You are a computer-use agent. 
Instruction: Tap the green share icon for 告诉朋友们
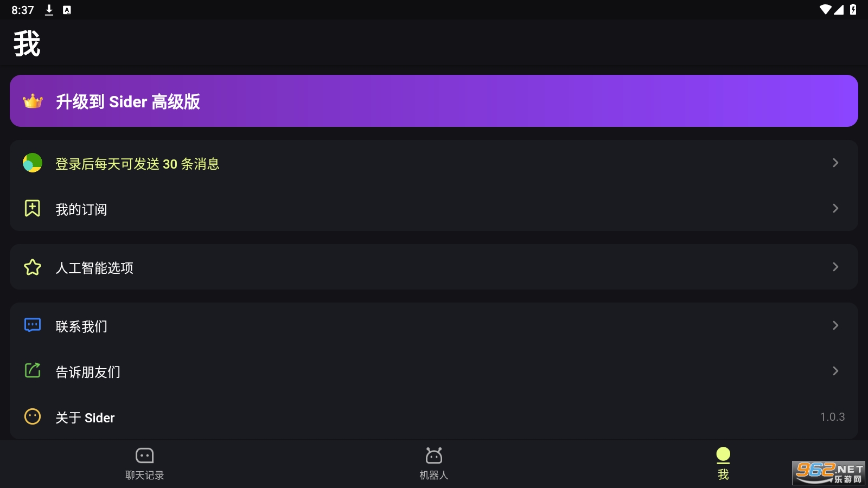click(x=33, y=371)
